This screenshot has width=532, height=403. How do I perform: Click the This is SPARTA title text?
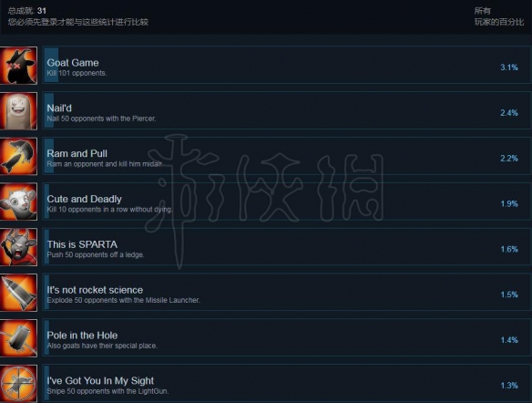[82, 244]
